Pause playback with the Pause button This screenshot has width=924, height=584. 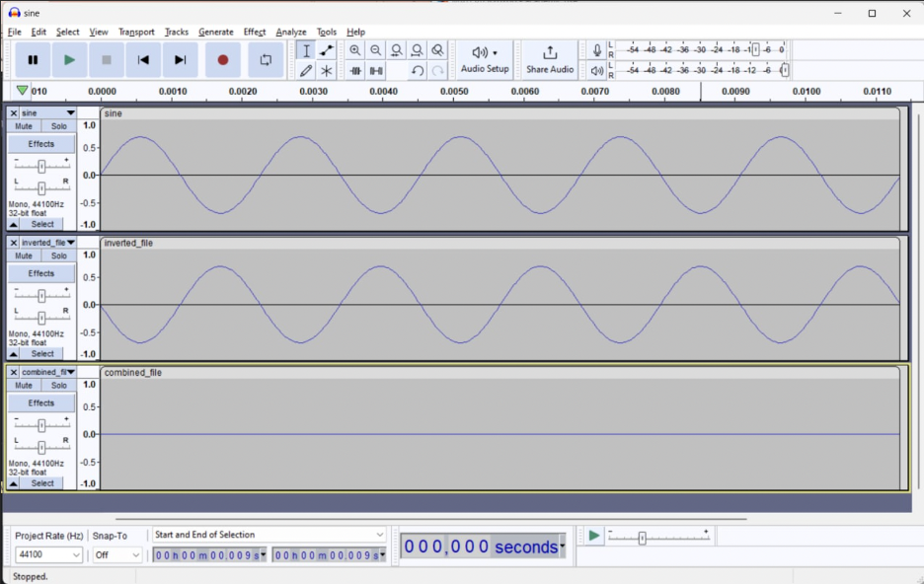point(33,59)
